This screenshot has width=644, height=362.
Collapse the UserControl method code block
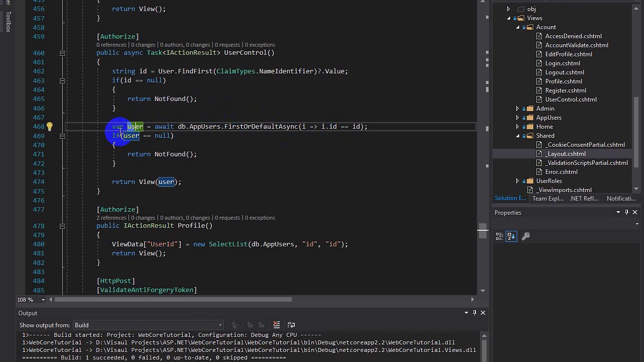[x=62, y=53]
